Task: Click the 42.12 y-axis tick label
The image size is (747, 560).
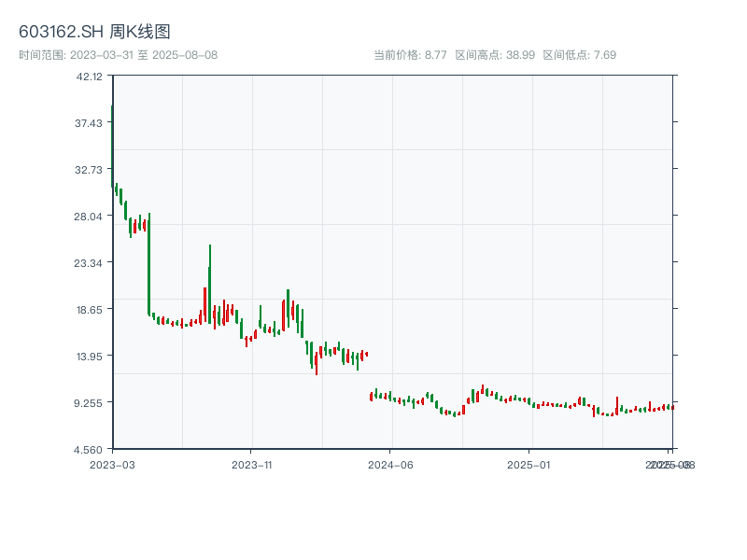Action: [x=90, y=77]
